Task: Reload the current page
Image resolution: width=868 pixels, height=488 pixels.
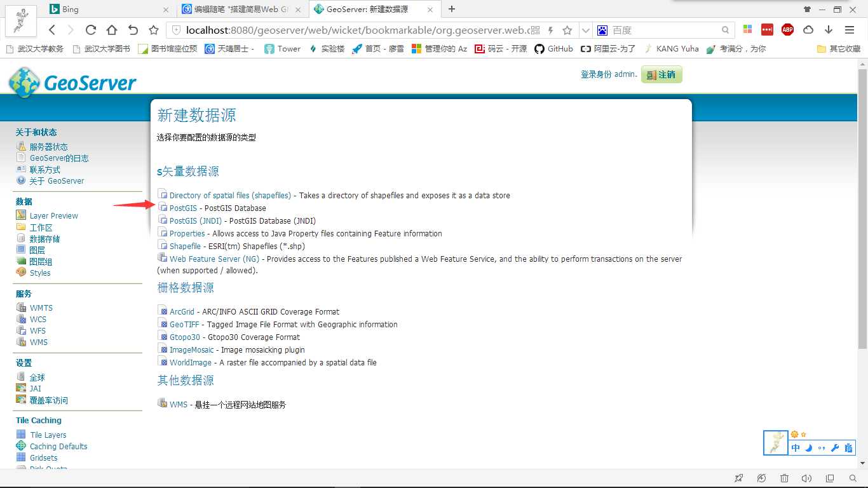Action: [x=91, y=30]
